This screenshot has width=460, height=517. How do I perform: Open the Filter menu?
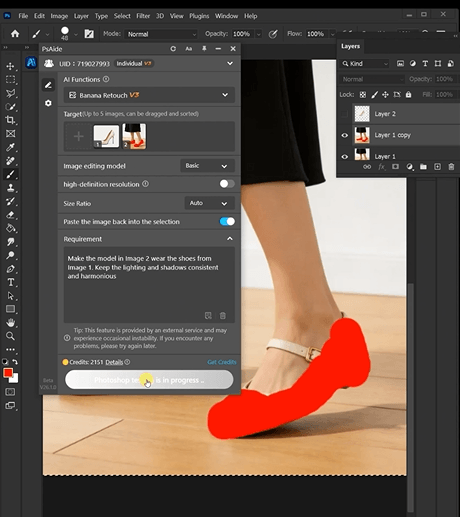click(x=143, y=16)
